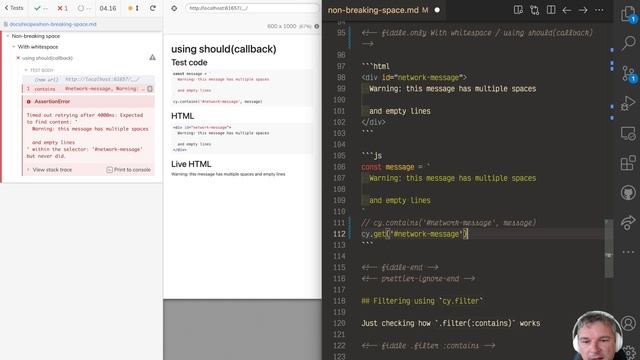This screenshot has height=360, width=640.
Task: Click the AssertionError heading
Action: 52,101
